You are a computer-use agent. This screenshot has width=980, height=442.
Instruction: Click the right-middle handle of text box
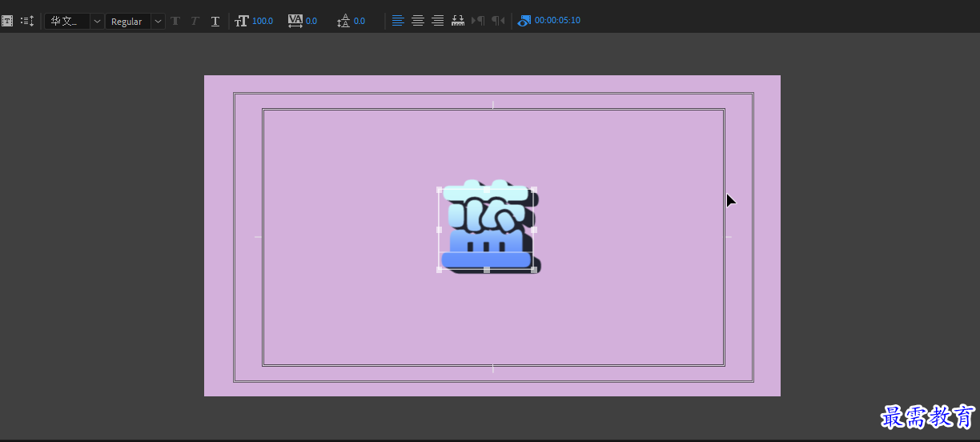(x=534, y=230)
